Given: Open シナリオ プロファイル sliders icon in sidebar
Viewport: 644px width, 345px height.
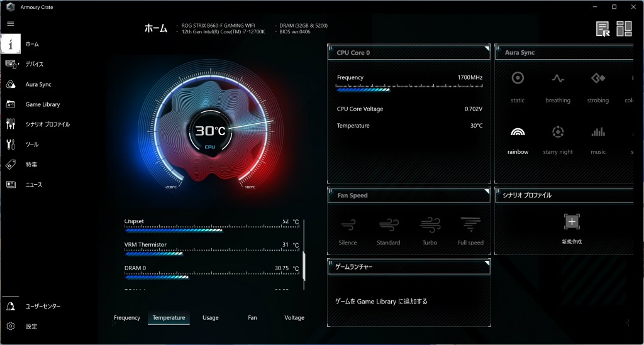Looking at the screenshot, I should point(11,124).
